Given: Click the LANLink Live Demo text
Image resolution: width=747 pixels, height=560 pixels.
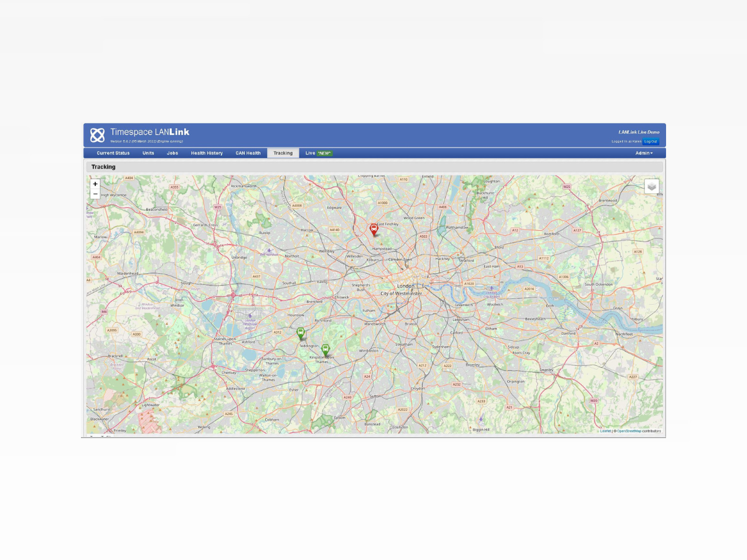Looking at the screenshot, I should (639, 132).
